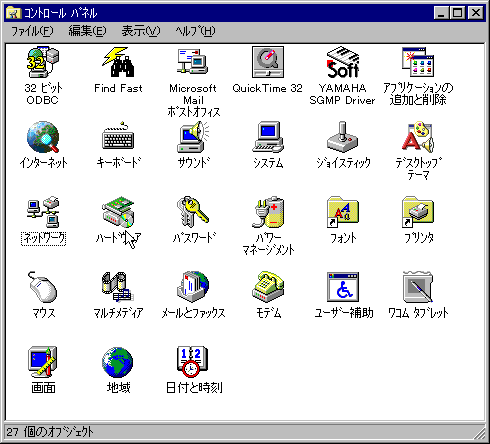Viewport: 490px width, 444px height.
Task: Open the メールとファックス icon
Action: point(193,287)
